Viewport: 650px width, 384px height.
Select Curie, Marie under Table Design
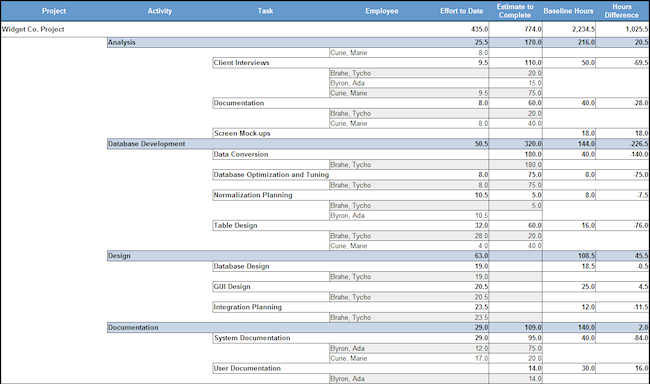click(349, 246)
